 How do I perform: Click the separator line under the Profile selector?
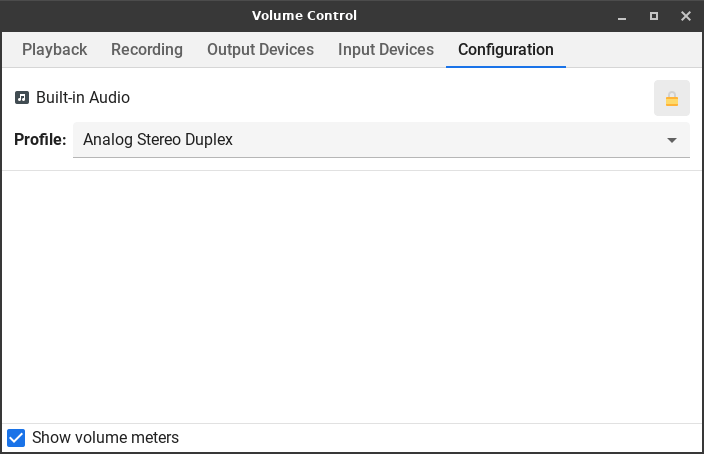[352, 170]
